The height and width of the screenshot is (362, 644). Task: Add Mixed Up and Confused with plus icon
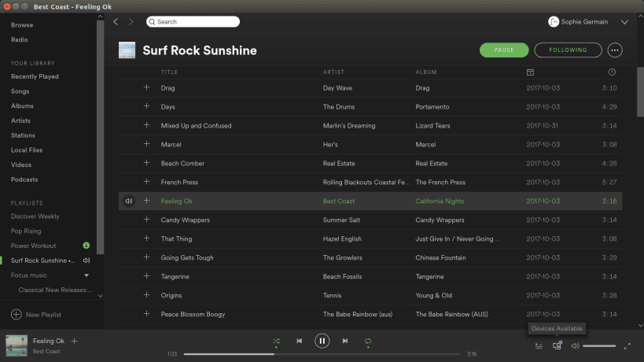[x=146, y=125]
